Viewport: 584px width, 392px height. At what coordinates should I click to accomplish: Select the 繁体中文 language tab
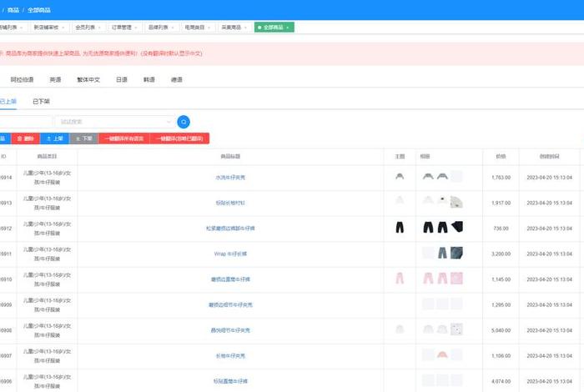point(88,80)
